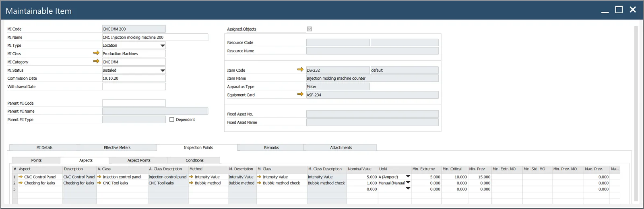Click A. Class Description cell CNC Tool leaks
644x209 pixels.
pos(168,183)
